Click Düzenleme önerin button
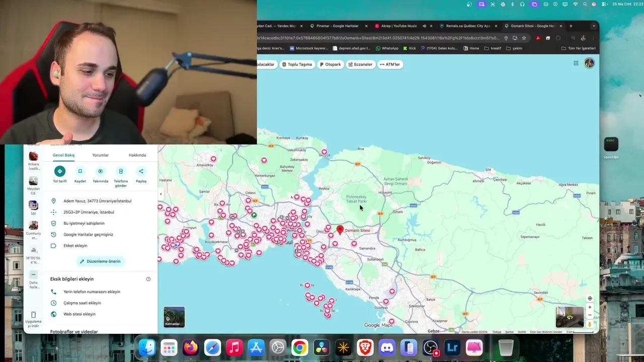Image resolution: width=644 pixels, height=362 pixels. pos(100,261)
